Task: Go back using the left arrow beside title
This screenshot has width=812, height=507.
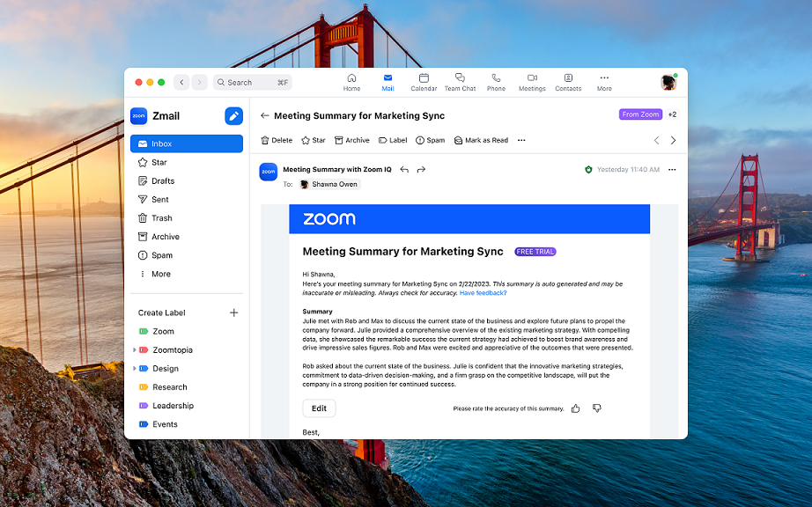Action: [x=264, y=115]
